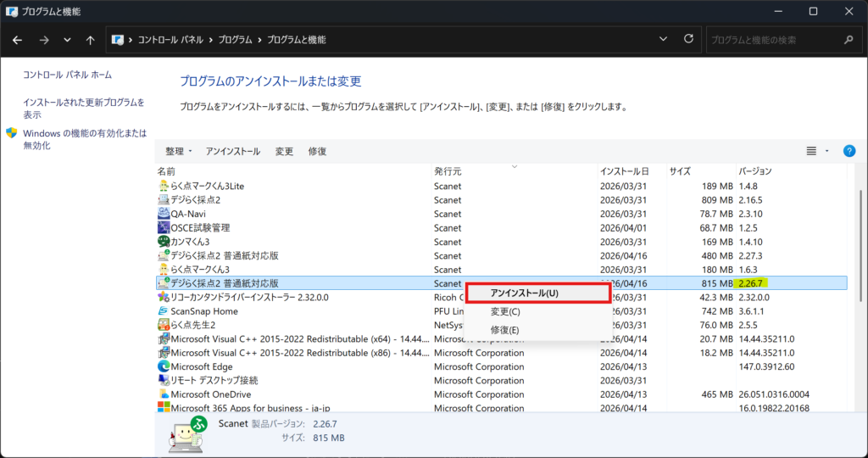
Task: Click the QA-Navi program icon
Action: click(164, 214)
